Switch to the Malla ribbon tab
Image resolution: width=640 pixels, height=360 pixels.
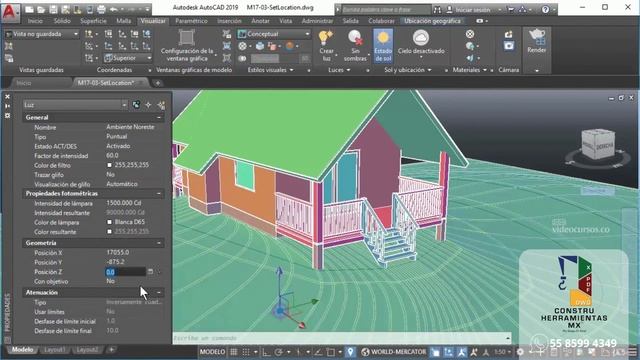124,21
